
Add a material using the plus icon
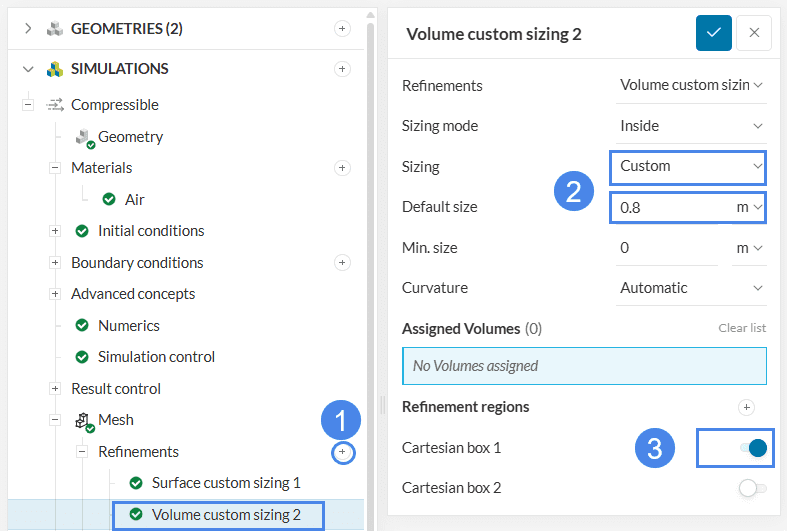pos(342,168)
